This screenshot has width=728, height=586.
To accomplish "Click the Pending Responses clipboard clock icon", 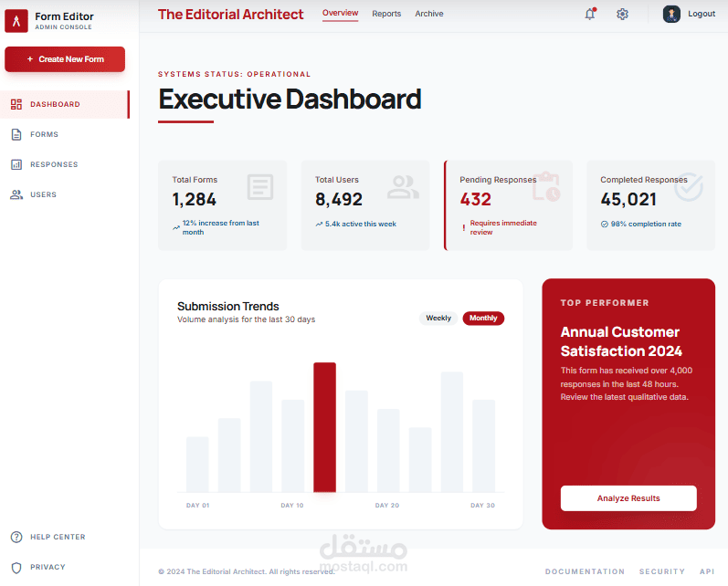I will pos(546,187).
